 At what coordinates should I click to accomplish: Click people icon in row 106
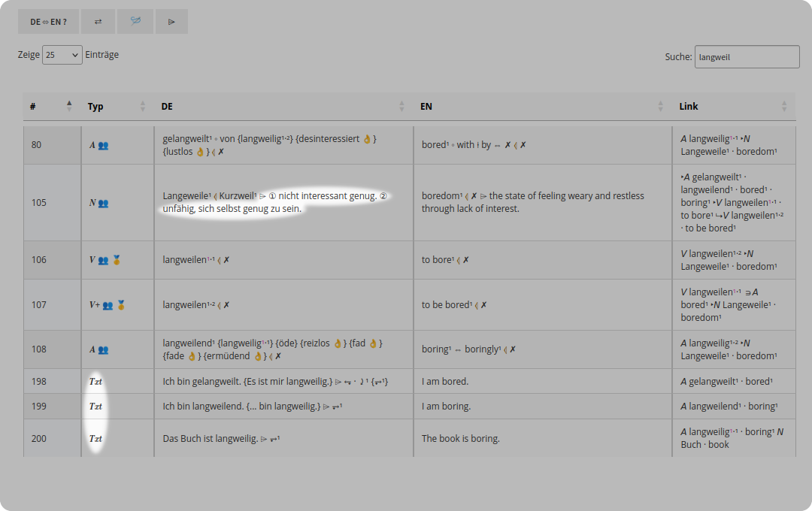[104, 261]
